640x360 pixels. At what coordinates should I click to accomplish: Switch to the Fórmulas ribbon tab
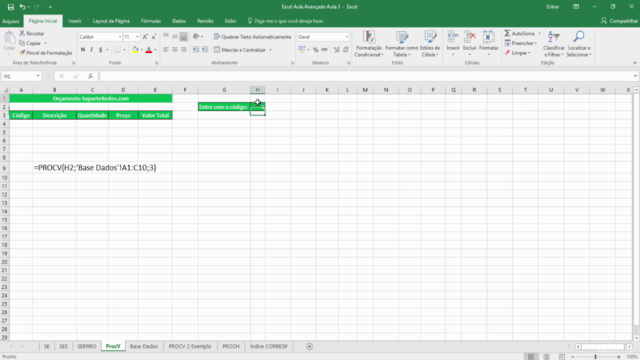coord(151,21)
